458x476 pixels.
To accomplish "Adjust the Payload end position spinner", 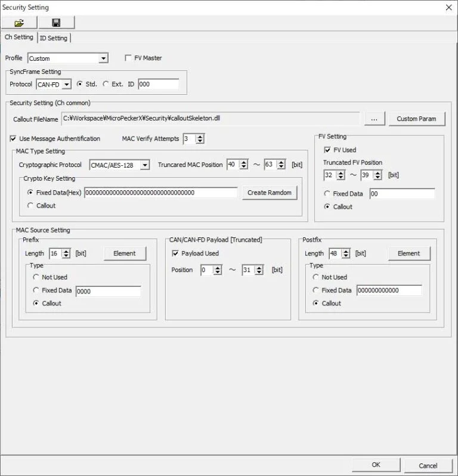I will [x=259, y=270].
